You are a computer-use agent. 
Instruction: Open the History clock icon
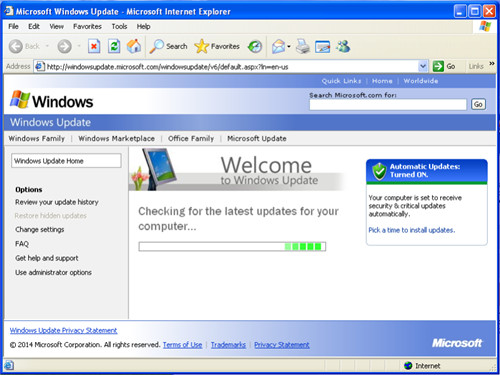click(255, 46)
